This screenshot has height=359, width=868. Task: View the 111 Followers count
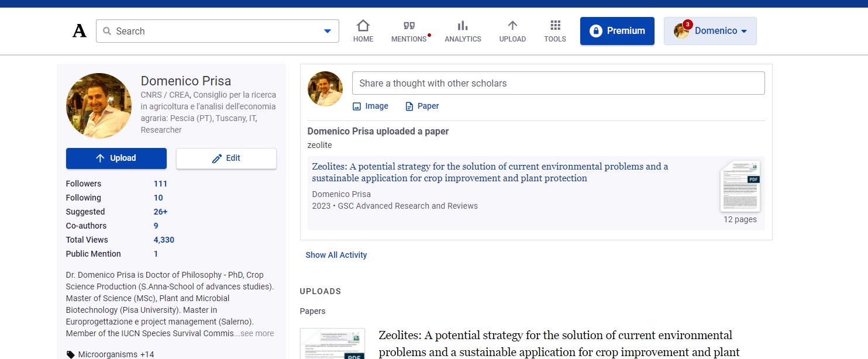(160, 184)
